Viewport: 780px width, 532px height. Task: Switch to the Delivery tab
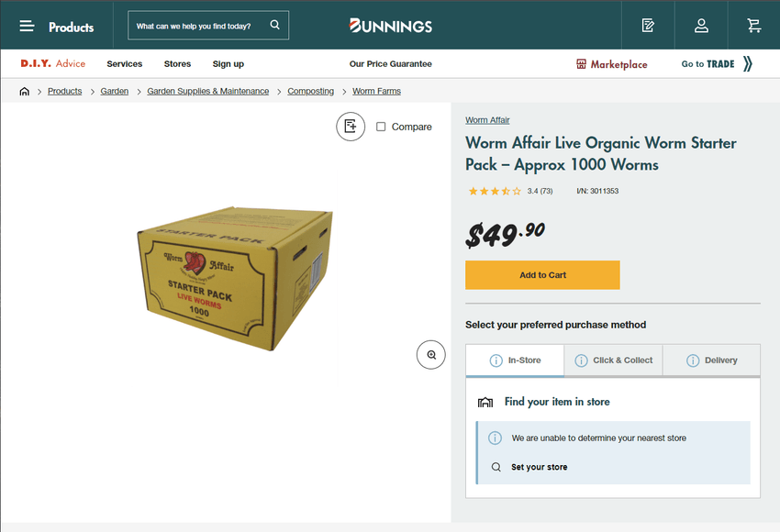711,360
